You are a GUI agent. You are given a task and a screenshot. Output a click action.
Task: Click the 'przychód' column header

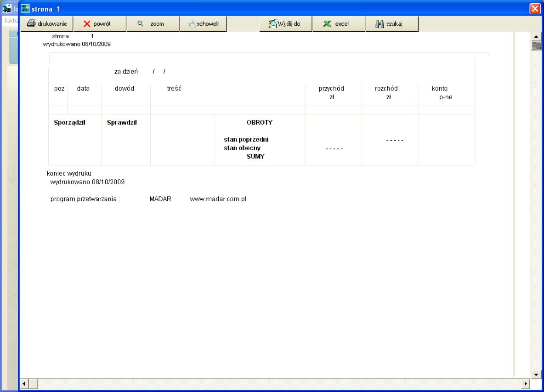point(331,88)
